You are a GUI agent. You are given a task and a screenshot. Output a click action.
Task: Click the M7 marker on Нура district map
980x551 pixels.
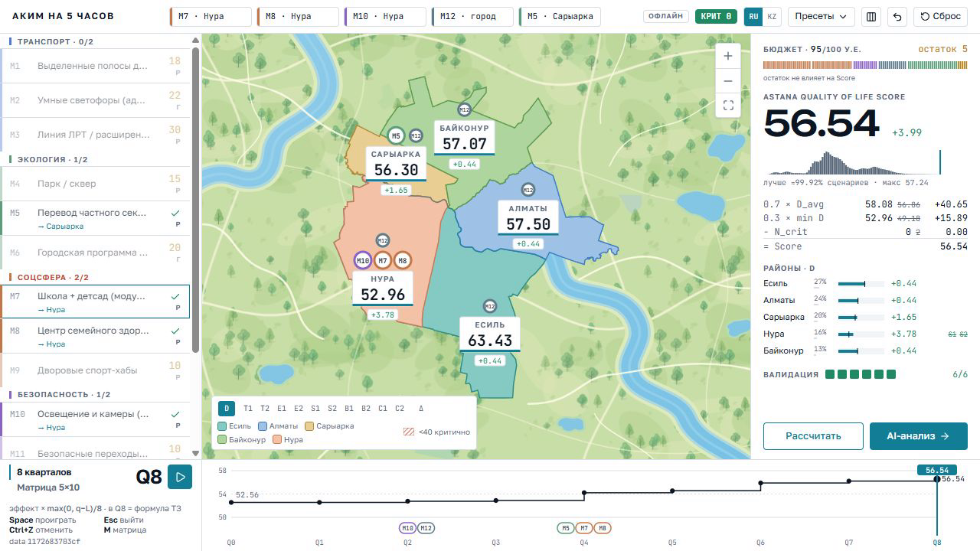click(383, 261)
